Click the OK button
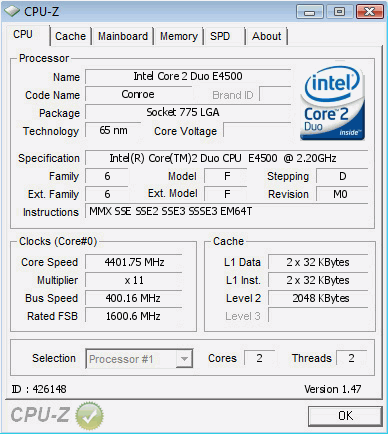This screenshot has width=388, height=434. pos(345,416)
